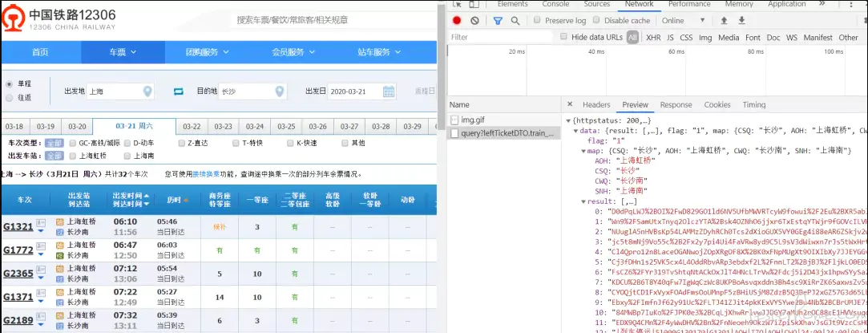Click the 接续换乘 transfer link
Screen dimensions: 868x333
tap(204, 174)
